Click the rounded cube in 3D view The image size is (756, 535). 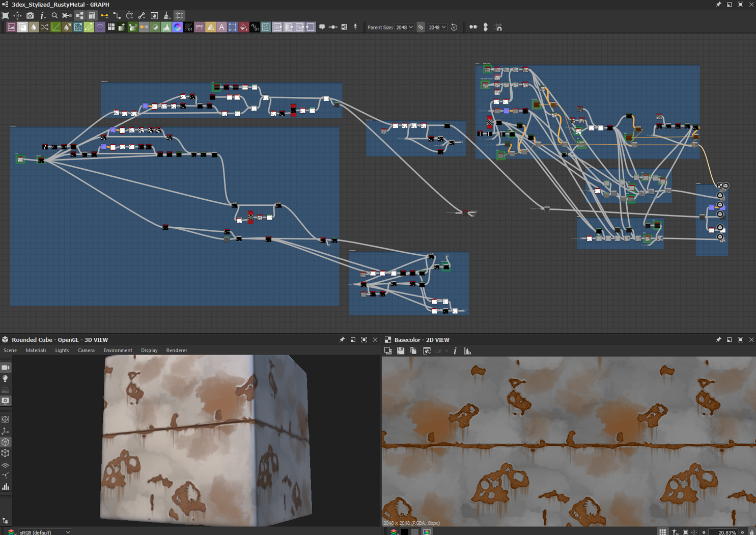coord(206,440)
